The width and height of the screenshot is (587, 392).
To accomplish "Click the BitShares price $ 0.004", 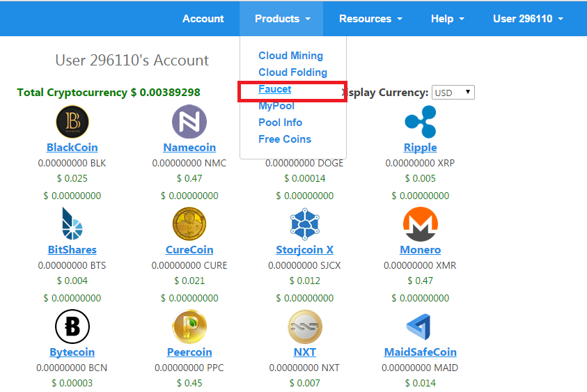I will tap(72, 281).
